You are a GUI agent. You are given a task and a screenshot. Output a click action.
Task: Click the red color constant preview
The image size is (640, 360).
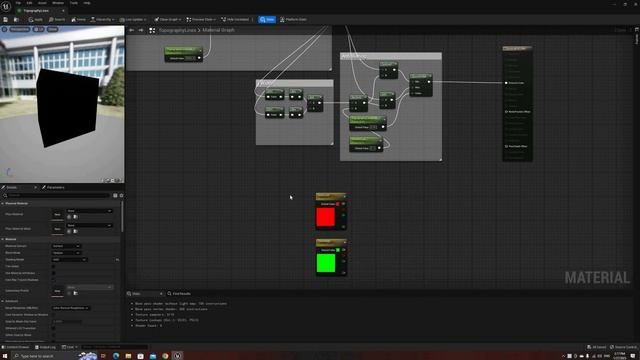click(x=325, y=217)
